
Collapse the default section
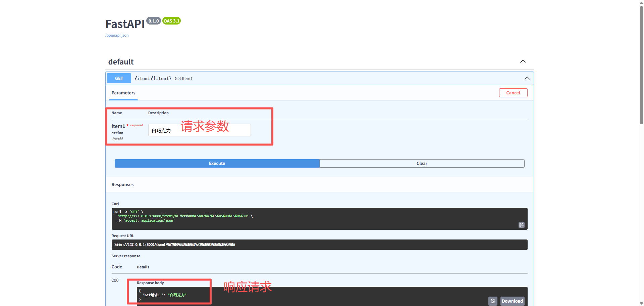(x=522, y=61)
